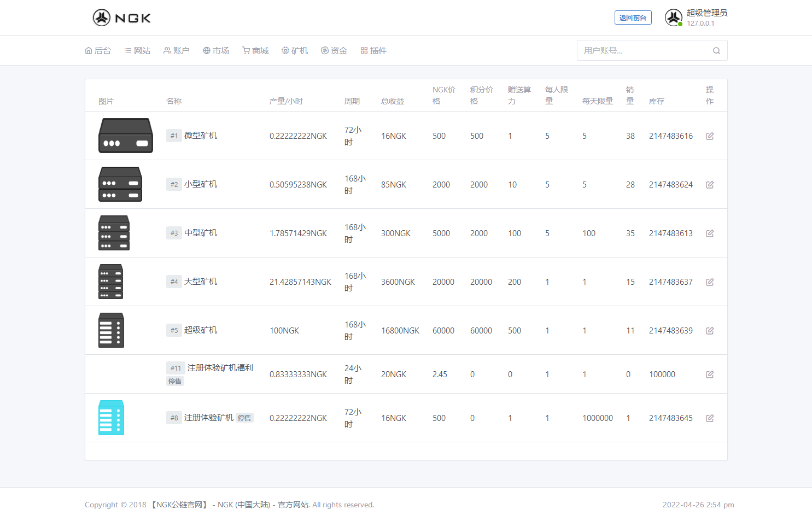
Task: Click the 中型矿机 thumbnail image
Action: 114,233
